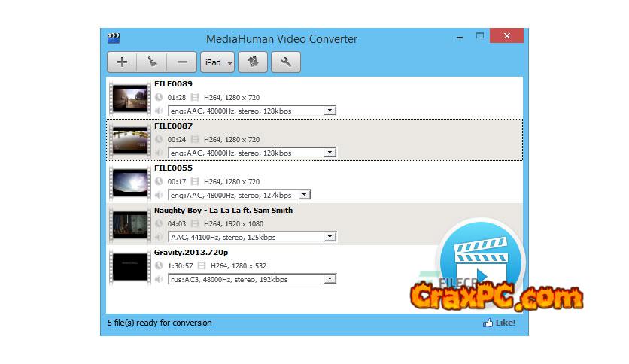Select the Naughty Boy - La La La title
Image resolution: width=629 pixels, height=364 pixels.
tap(223, 211)
